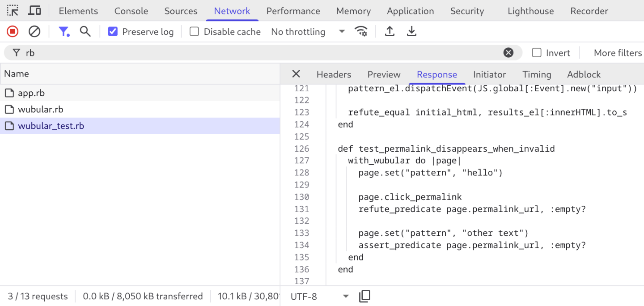Show the Timing tab
Screen dimensions: 644x306
click(x=537, y=74)
